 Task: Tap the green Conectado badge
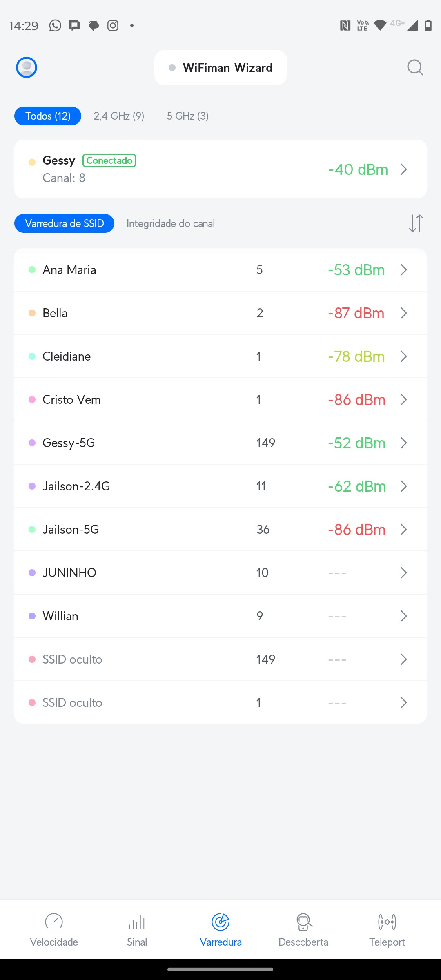click(x=109, y=160)
